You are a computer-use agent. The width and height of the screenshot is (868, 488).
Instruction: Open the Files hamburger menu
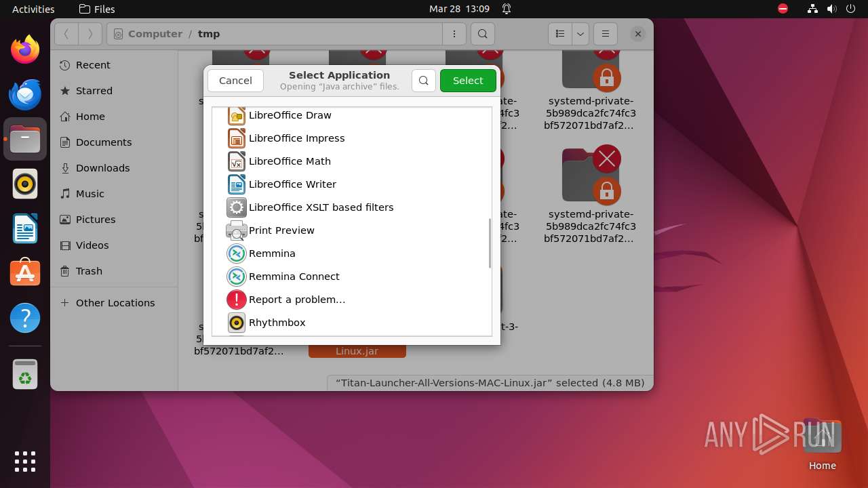(606, 34)
